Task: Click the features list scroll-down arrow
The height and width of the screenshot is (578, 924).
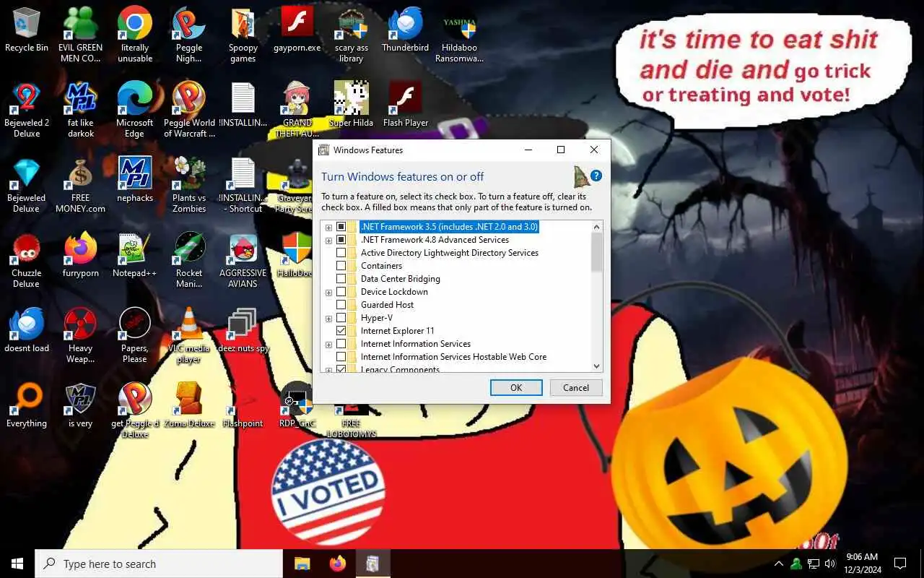Action: pos(596,366)
